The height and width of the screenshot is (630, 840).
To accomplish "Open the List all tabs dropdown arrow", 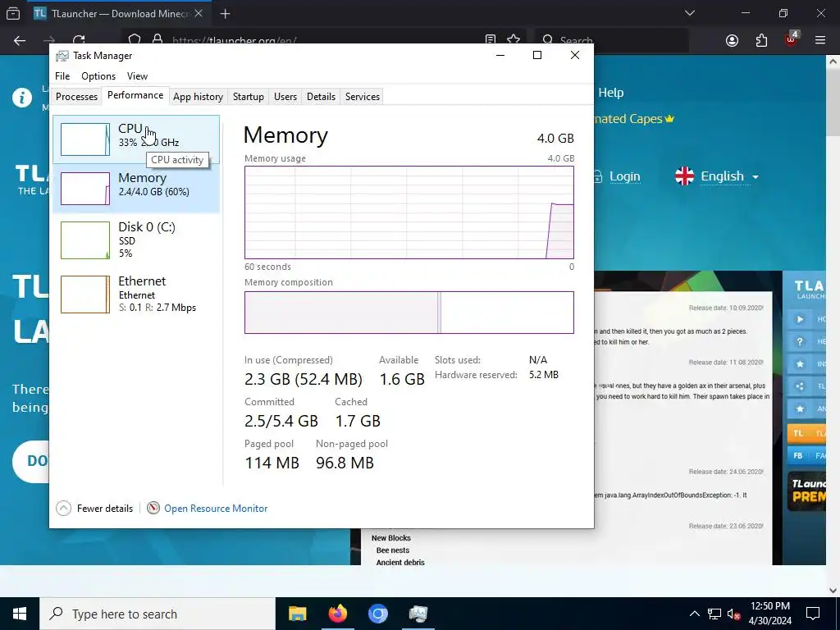I will coord(690,13).
